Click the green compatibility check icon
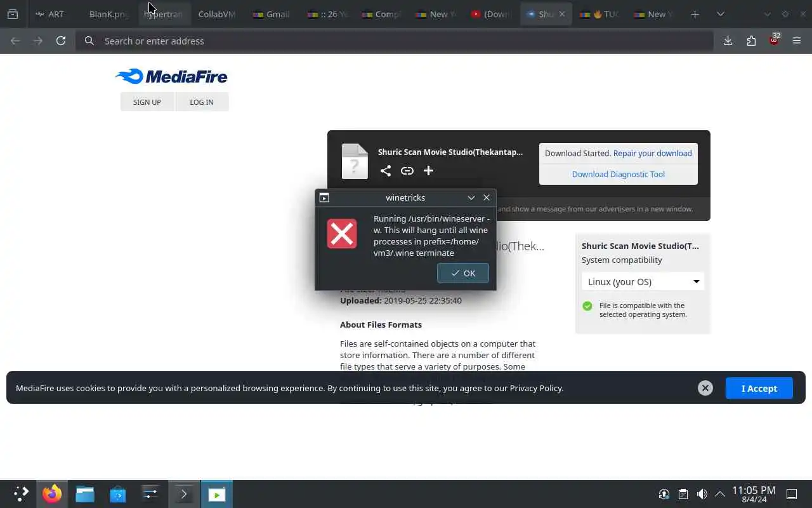 587,306
